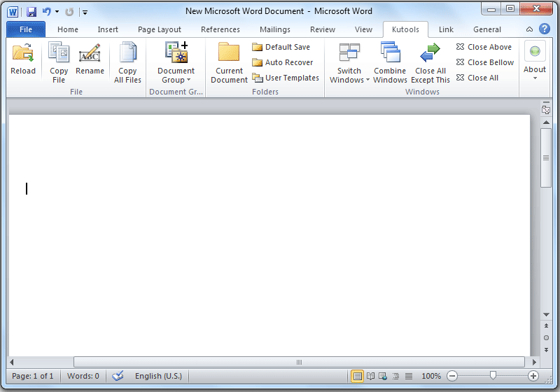Switch to the Insert tab

(x=108, y=29)
